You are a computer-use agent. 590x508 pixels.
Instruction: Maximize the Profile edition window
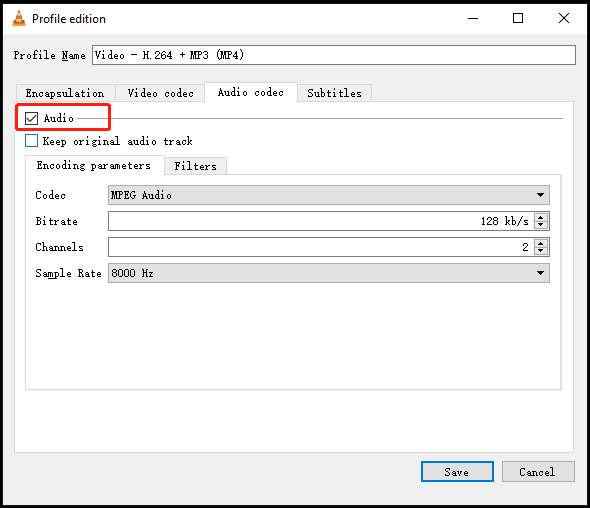tap(518, 18)
